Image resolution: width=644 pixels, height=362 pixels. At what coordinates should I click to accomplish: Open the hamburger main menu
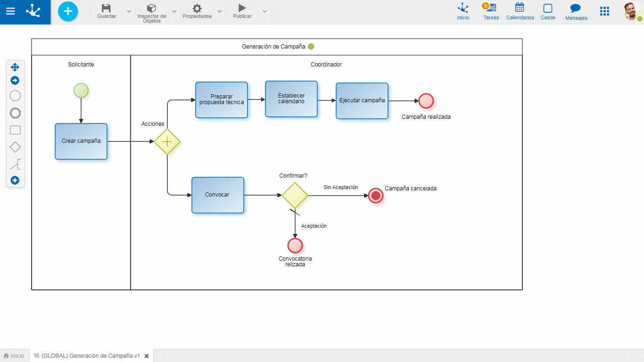(x=10, y=11)
